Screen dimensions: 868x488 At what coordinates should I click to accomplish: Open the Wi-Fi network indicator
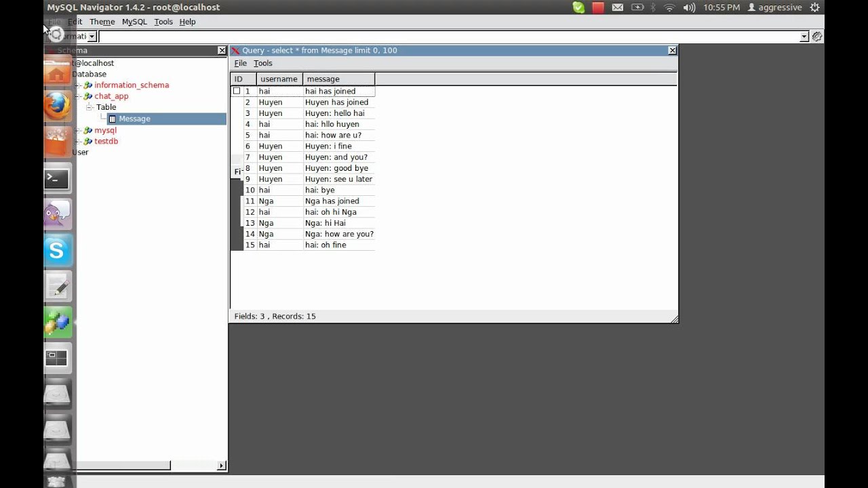click(670, 7)
